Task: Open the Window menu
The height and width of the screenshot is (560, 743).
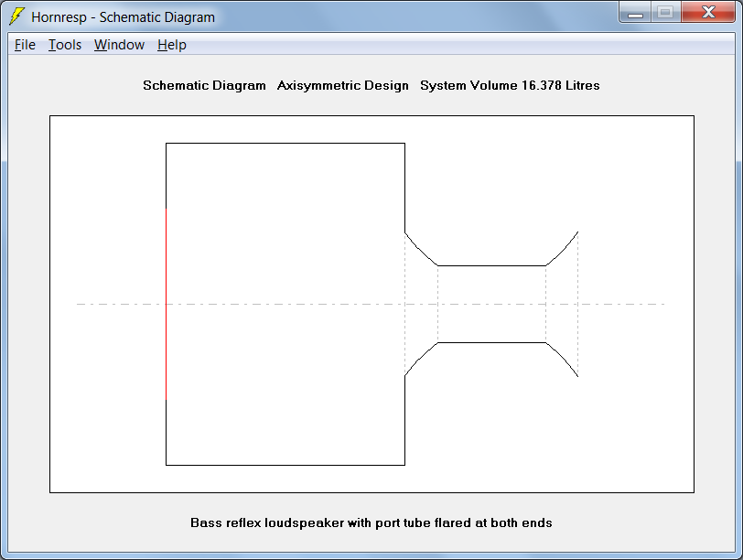Action: (119, 45)
